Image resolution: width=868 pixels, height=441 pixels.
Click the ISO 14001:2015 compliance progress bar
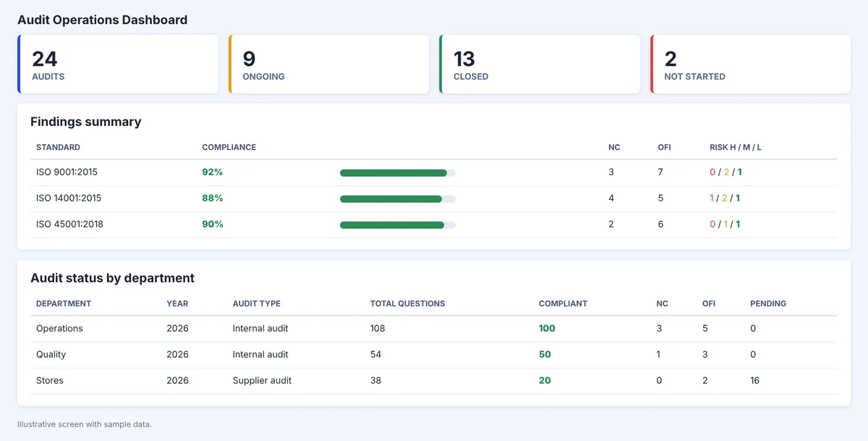[x=398, y=199]
